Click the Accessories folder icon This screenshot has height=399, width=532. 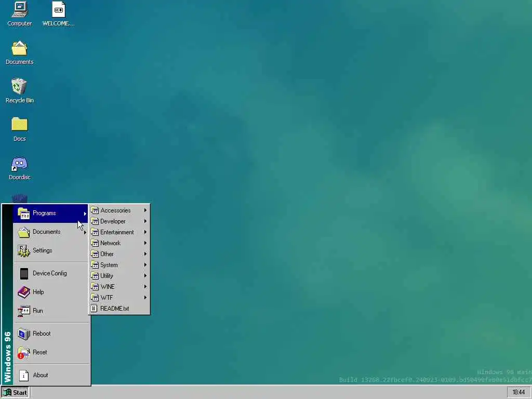pyautogui.click(x=95, y=210)
